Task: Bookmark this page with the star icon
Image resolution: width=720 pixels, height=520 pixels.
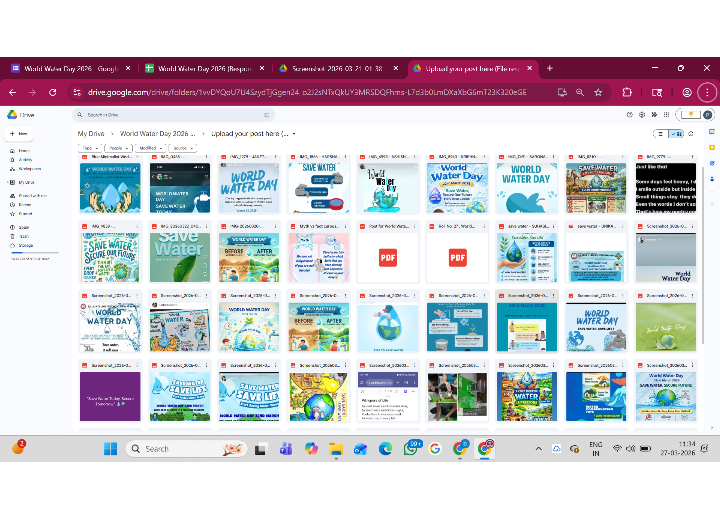Action: 598,92
